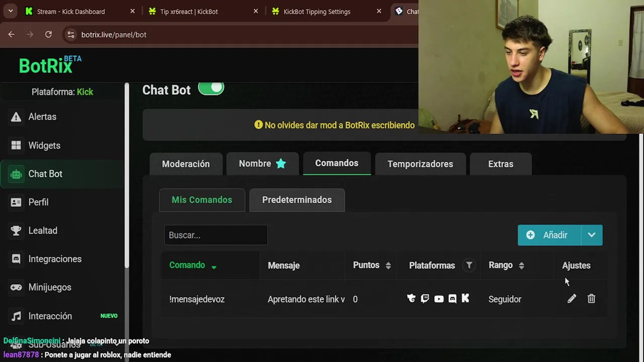Open Widgets in the sidebar

pyautogui.click(x=62, y=145)
